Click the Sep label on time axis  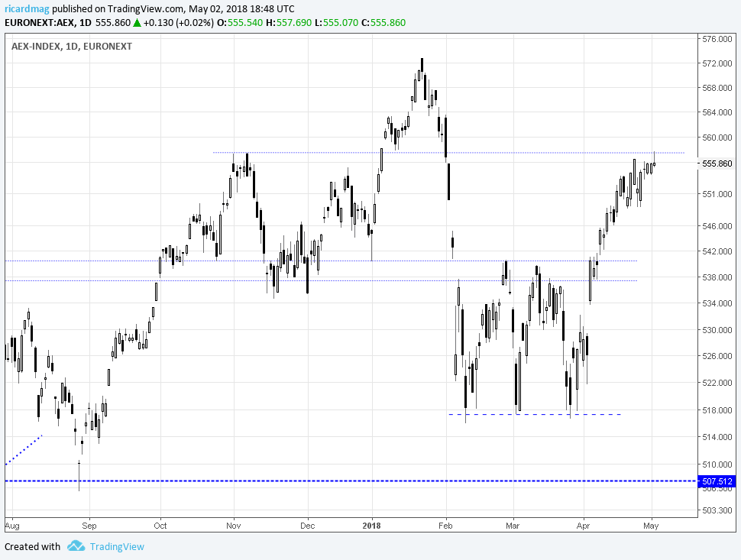coord(89,526)
